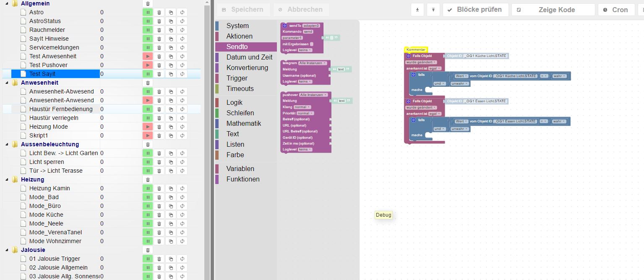Restart the Test Anwesenheit script
Image resolution: width=644 pixels, height=280 pixels.
click(x=182, y=56)
